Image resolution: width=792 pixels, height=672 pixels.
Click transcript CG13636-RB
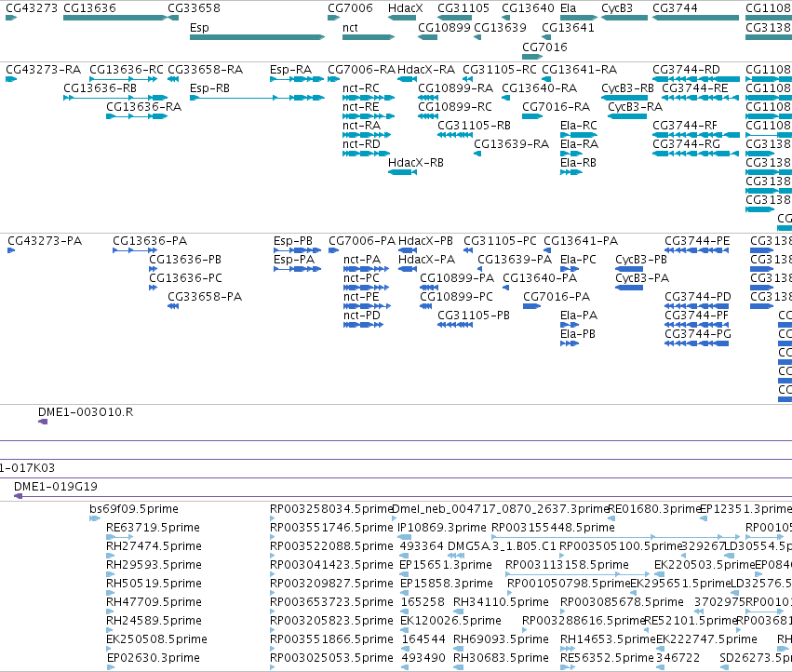115,98
